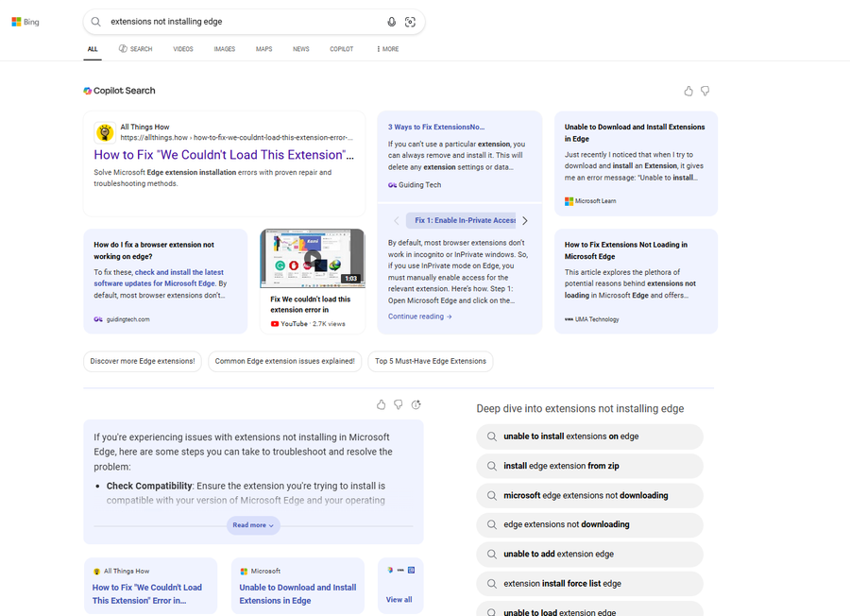
Task: Open bottom All Things How source card
Action: pyautogui.click(x=151, y=586)
